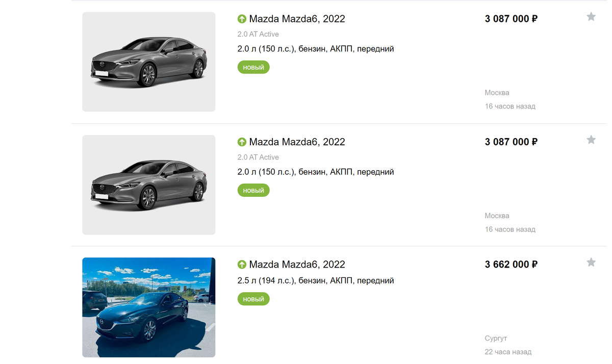The width and height of the screenshot is (612, 364).
Task: Open the second Mazda Mazda6, 2022 title link
Action: (297, 142)
